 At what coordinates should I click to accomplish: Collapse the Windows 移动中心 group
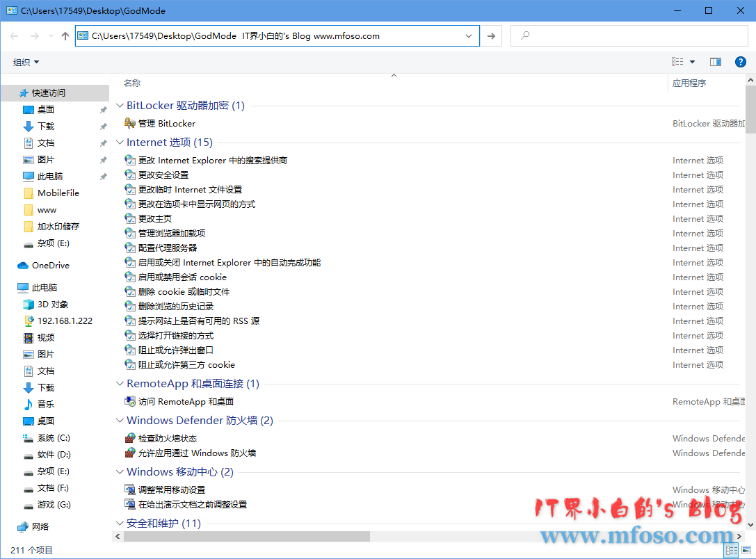pos(120,472)
